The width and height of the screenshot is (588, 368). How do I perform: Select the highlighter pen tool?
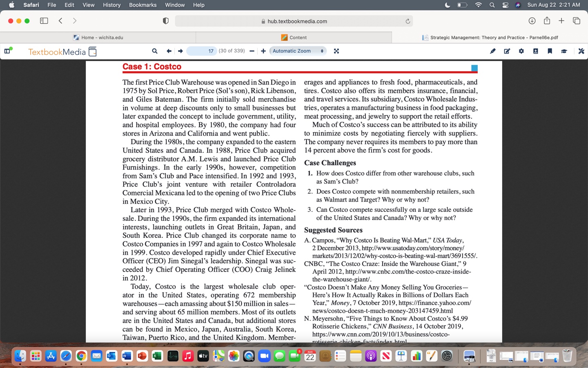pos(493,51)
